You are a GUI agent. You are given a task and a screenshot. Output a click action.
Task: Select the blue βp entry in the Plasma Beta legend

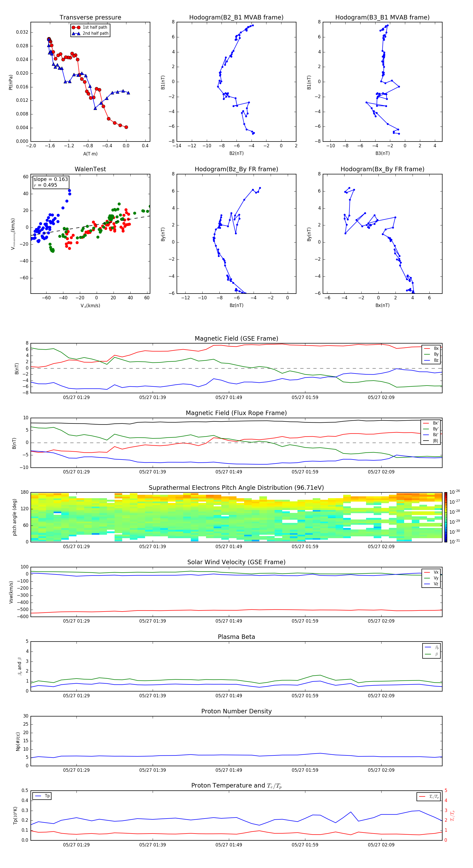tap(431, 647)
